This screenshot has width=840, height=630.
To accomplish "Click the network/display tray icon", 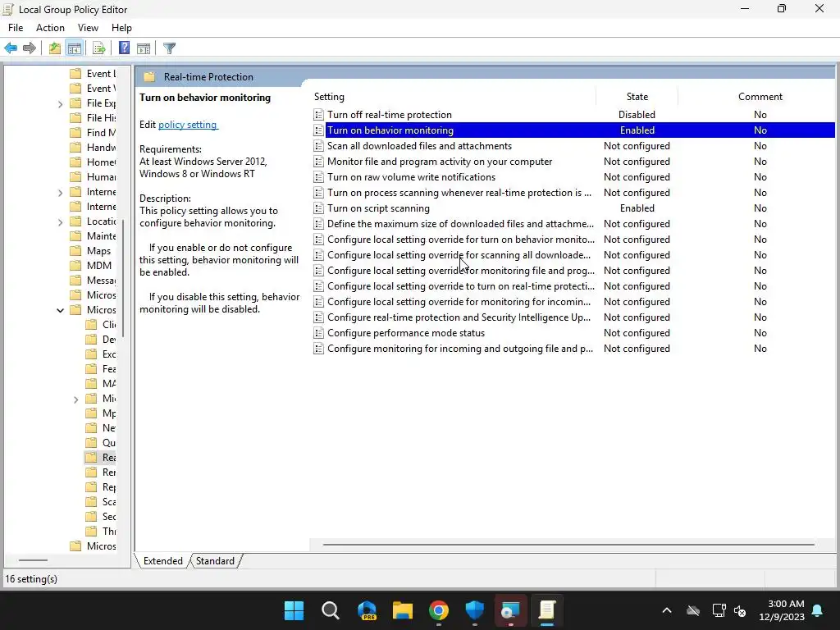I will pos(719,610).
